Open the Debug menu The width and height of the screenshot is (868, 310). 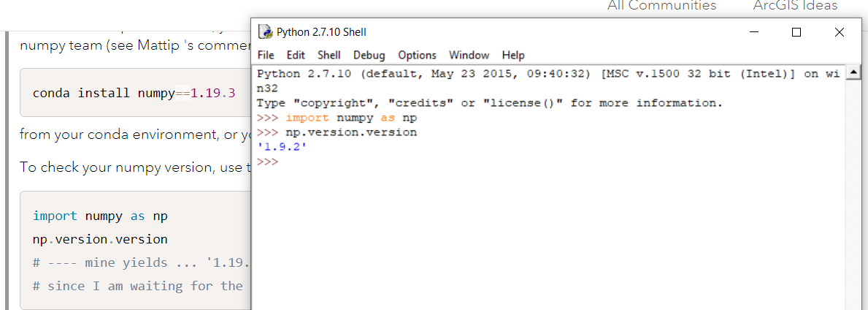pos(369,55)
